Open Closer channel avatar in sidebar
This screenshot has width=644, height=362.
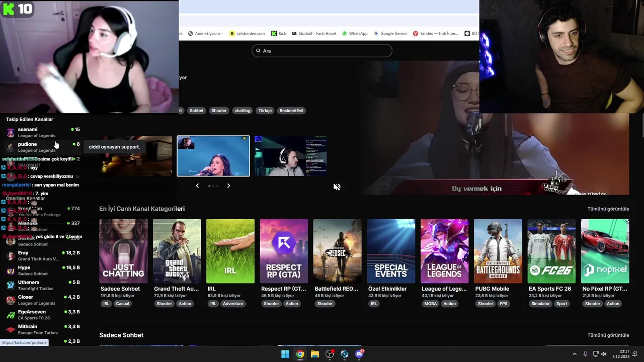[11, 300]
